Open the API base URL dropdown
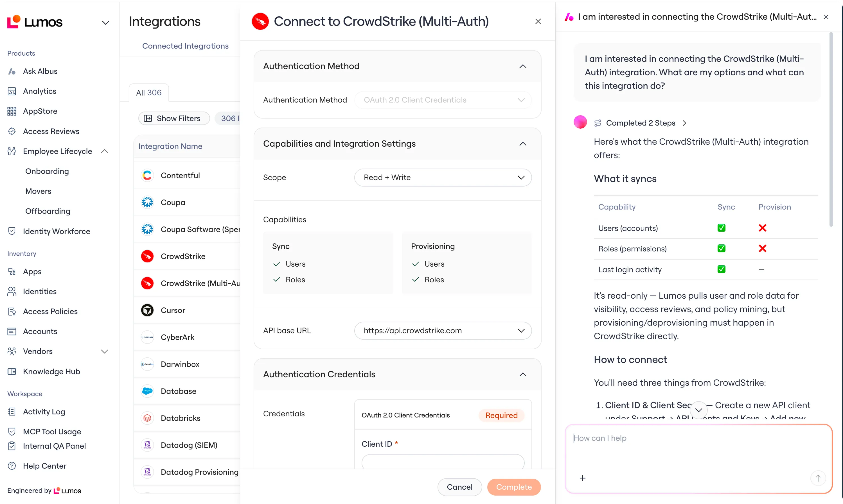Screen dimensions: 843x504 point(443,330)
